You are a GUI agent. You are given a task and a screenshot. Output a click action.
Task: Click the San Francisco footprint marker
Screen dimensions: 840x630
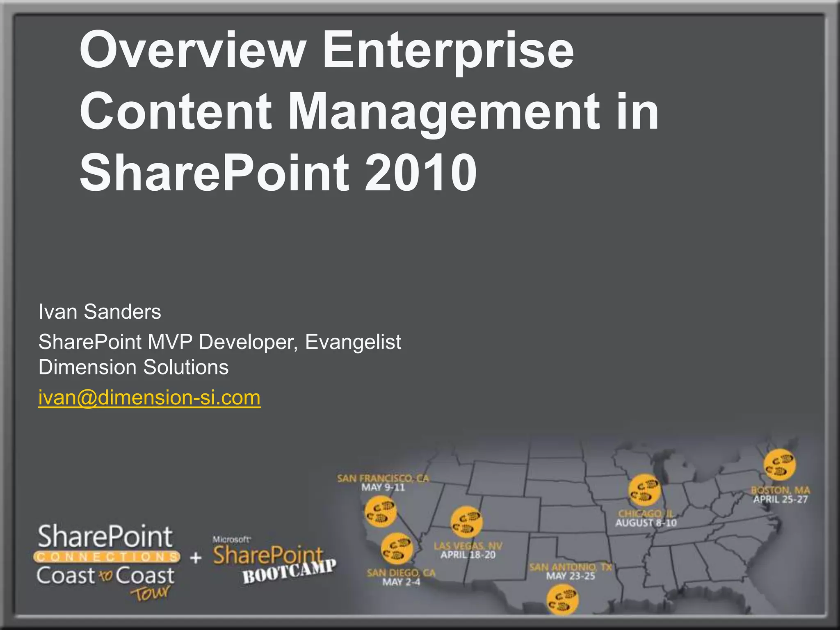381,512
